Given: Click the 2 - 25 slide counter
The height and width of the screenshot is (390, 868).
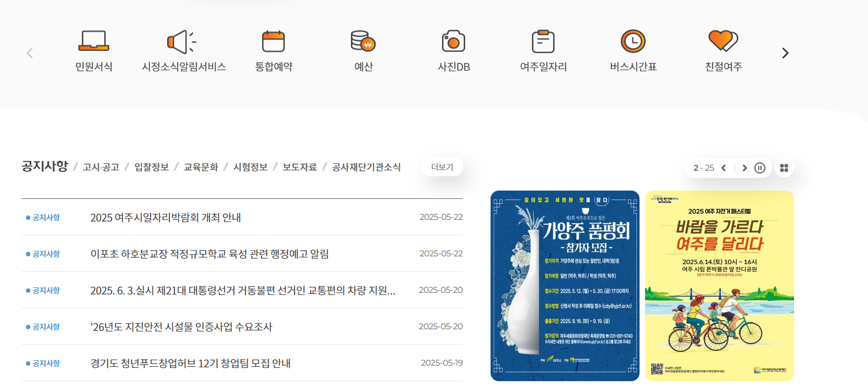Looking at the screenshot, I should pyautogui.click(x=704, y=168).
